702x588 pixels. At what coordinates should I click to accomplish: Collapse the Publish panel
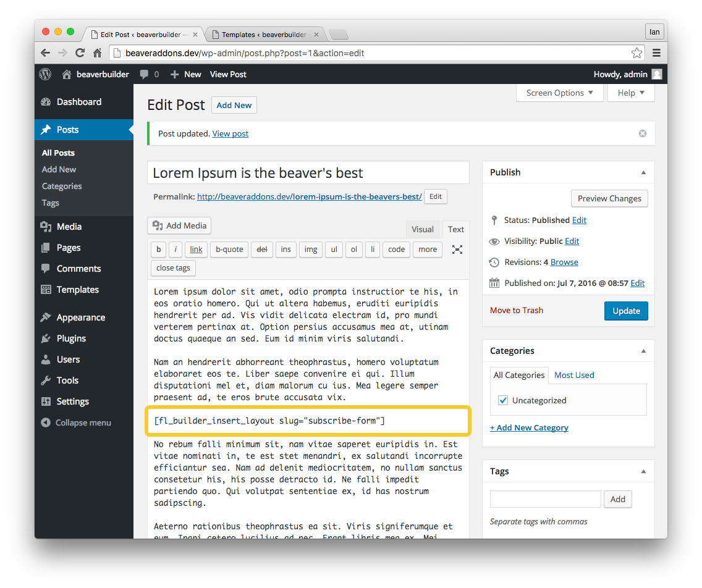(x=643, y=173)
